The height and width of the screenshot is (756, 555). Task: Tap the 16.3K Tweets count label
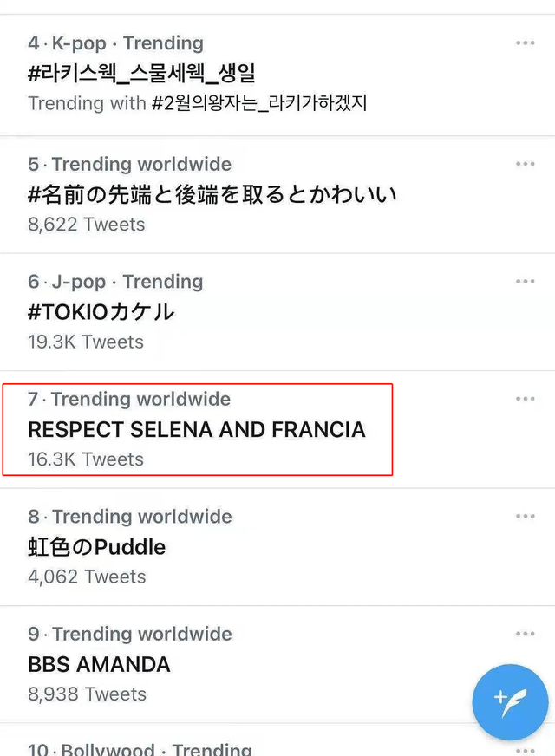86,459
